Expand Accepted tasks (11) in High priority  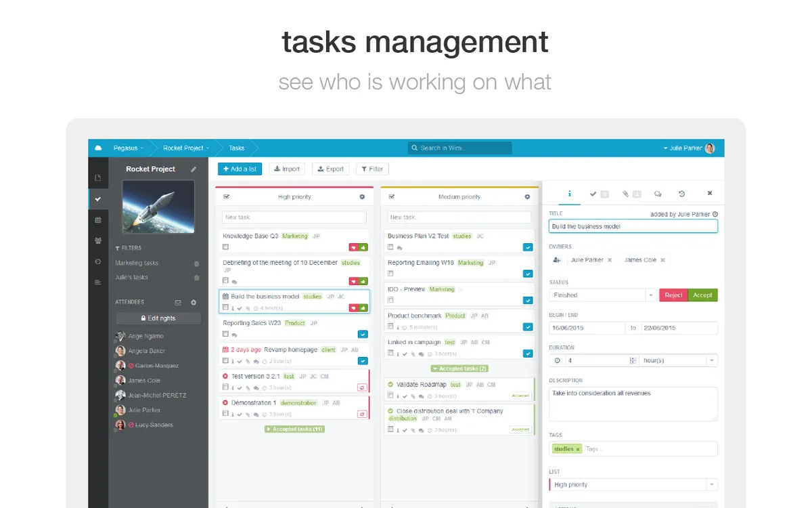point(294,429)
